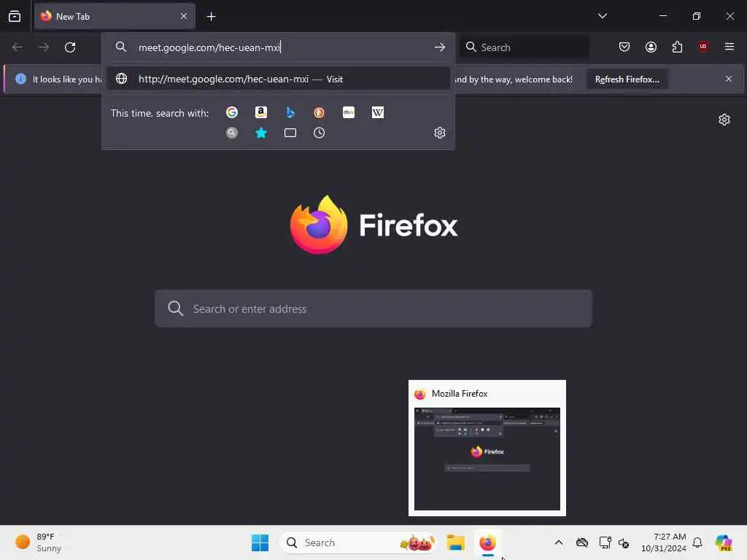Select the gray magnifier search engine icon
The width and height of the screenshot is (747, 560).
pos(232,133)
